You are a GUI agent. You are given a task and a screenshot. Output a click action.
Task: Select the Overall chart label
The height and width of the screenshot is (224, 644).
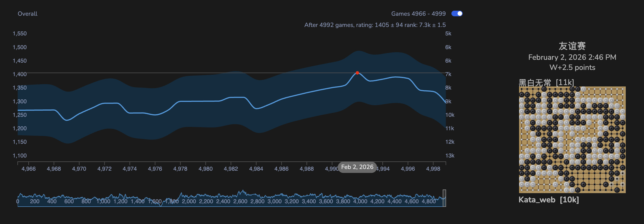coord(28,14)
